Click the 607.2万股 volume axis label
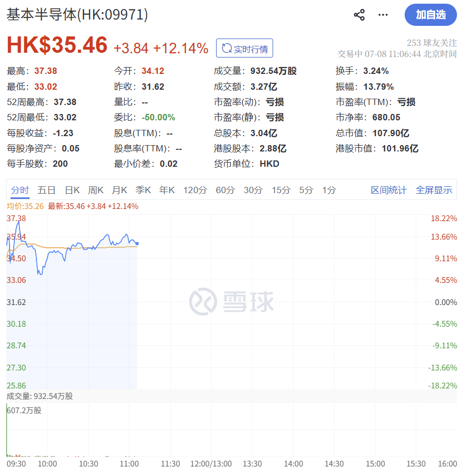This screenshot has width=467, height=476. click(24, 411)
